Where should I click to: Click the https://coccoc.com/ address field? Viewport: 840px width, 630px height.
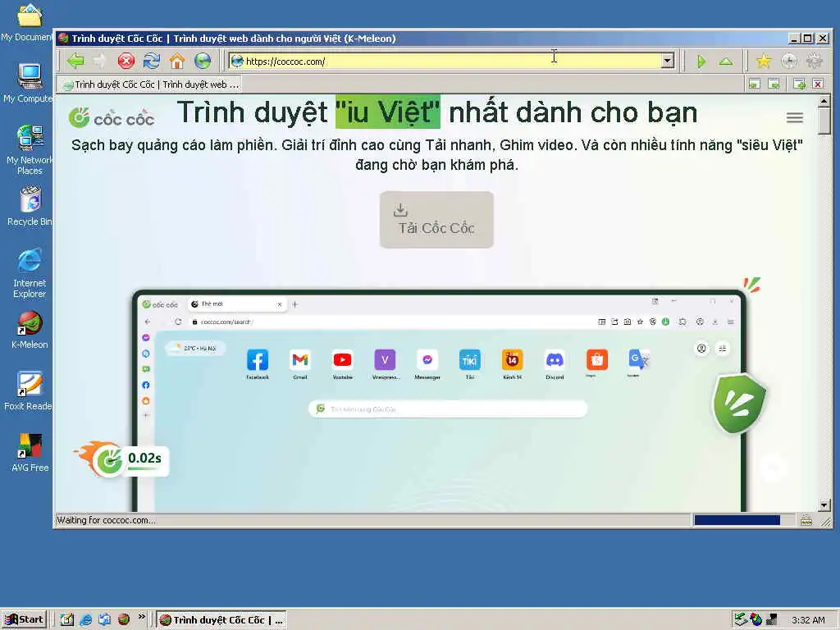tap(445, 61)
